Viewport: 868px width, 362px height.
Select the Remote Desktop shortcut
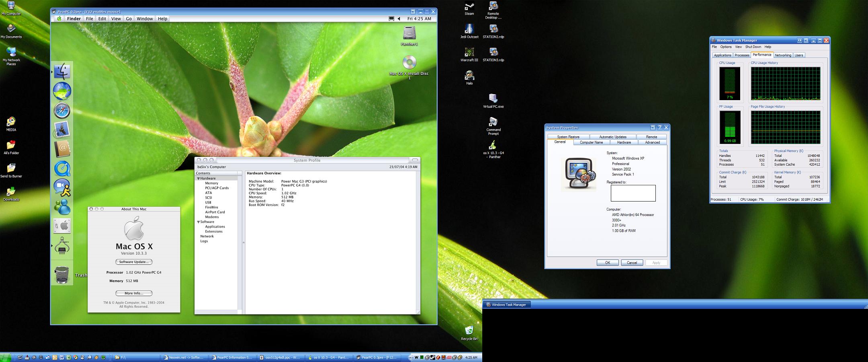[x=493, y=10]
